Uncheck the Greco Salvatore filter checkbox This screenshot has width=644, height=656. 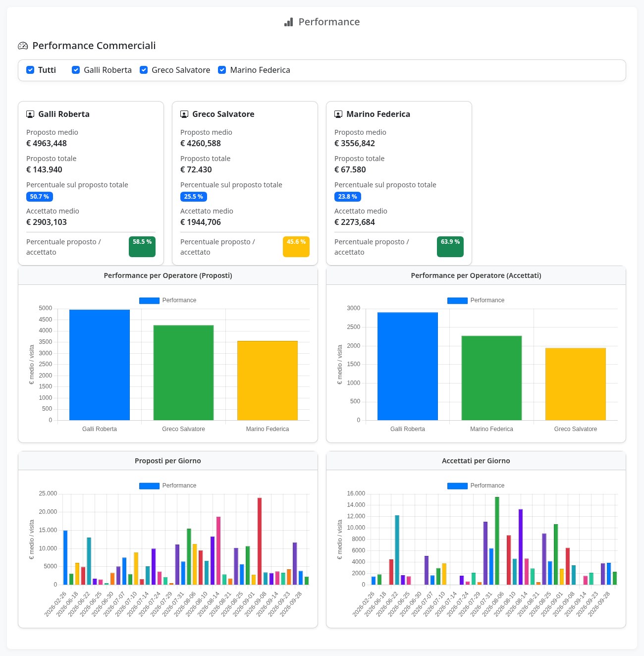[x=144, y=70]
